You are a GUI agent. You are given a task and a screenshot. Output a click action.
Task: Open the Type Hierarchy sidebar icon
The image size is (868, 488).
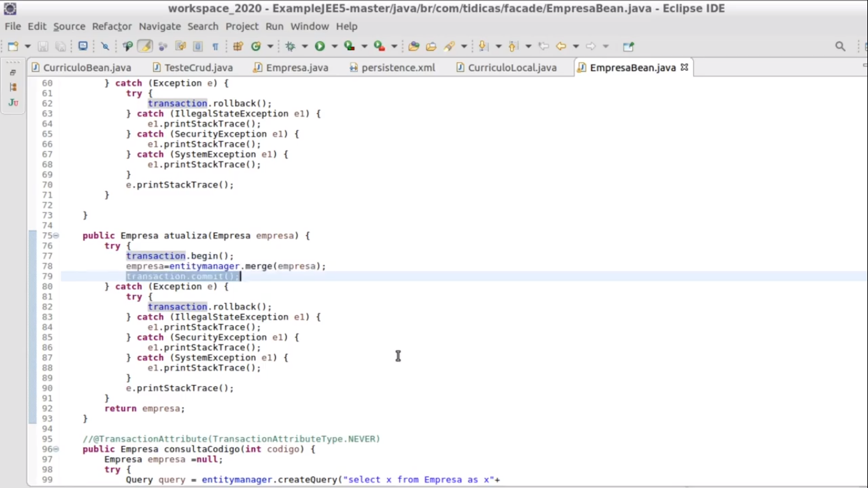[13, 87]
